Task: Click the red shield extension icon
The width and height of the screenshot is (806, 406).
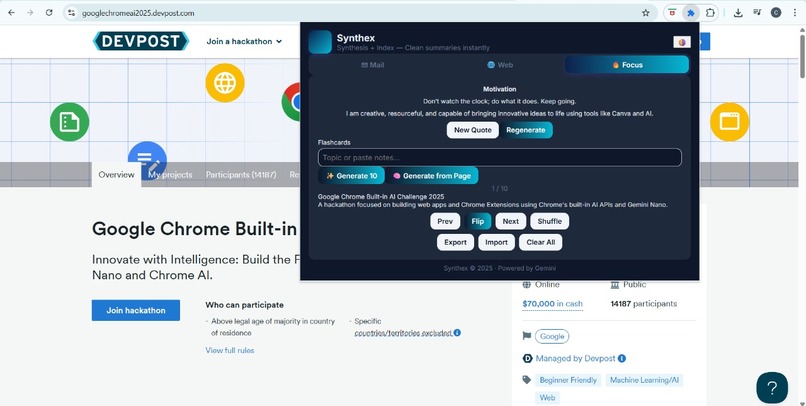Action: click(672, 13)
